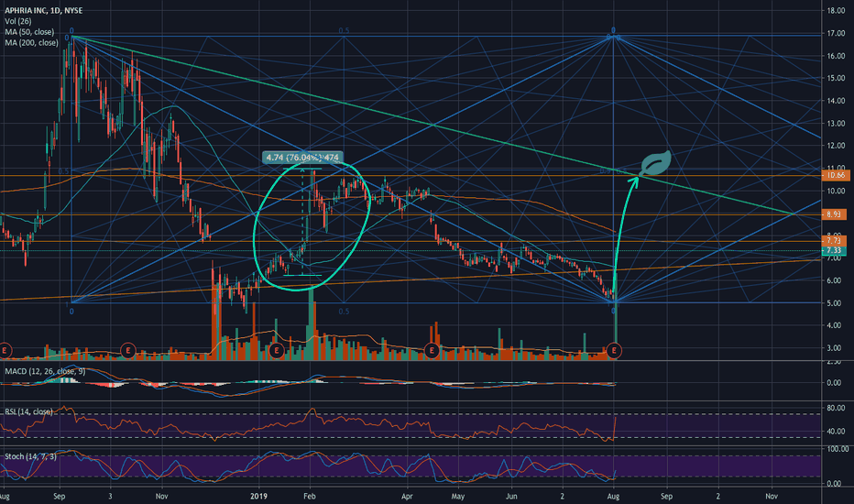
Task: Click the August 2019 earnings E marker
Action: pos(614,350)
